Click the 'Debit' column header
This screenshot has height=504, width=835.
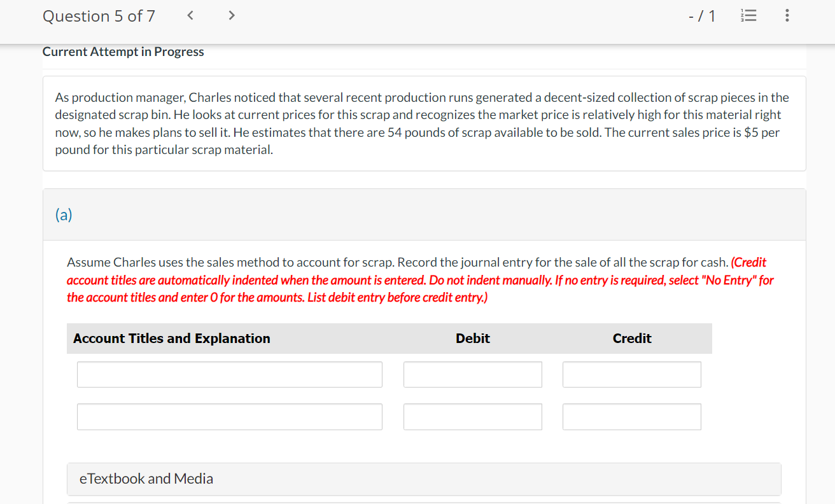473,339
